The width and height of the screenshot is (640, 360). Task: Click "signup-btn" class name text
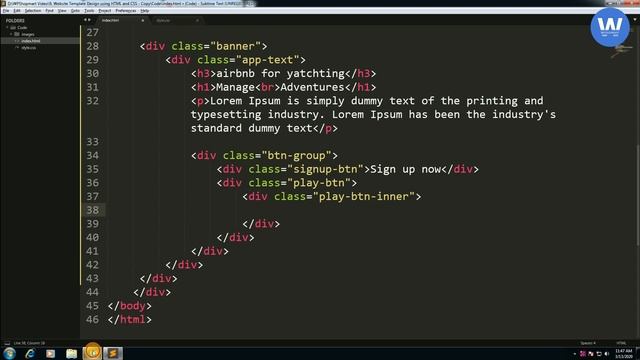[x=325, y=169]
